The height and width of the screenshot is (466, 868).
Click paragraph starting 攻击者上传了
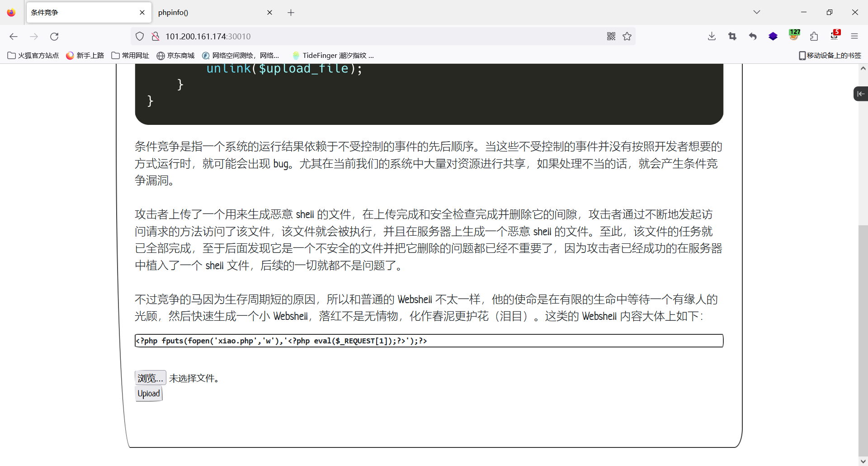[429, 240]
